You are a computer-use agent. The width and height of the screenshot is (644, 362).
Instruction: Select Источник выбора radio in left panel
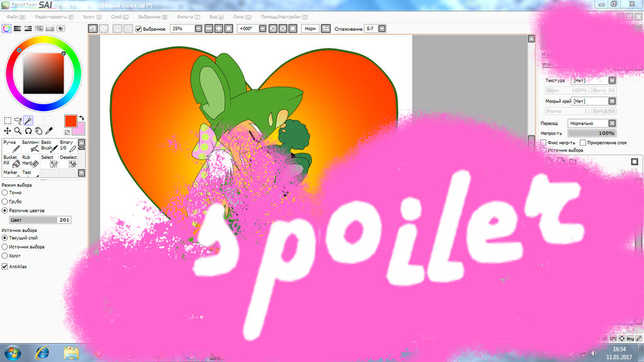pyautogui.click(x=5, y=246)
